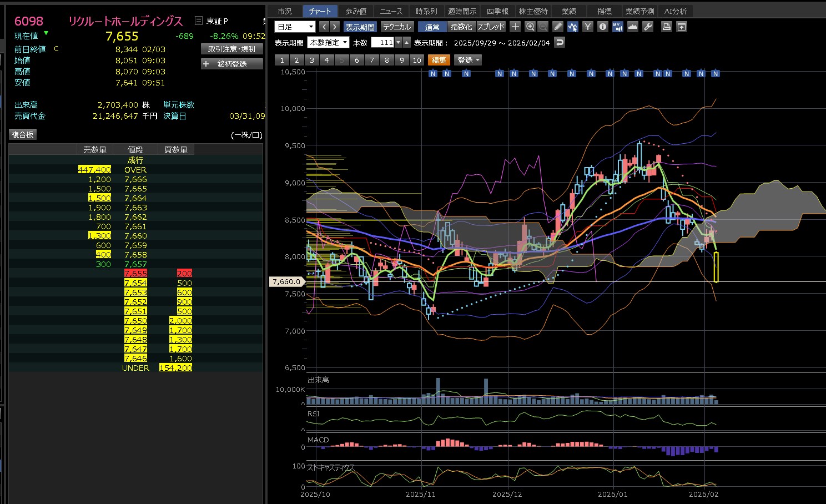This screenshot has width=826, height=504.
Task: Zoom in on the chart
Action: pyautogui.click(x=530, y=27)
